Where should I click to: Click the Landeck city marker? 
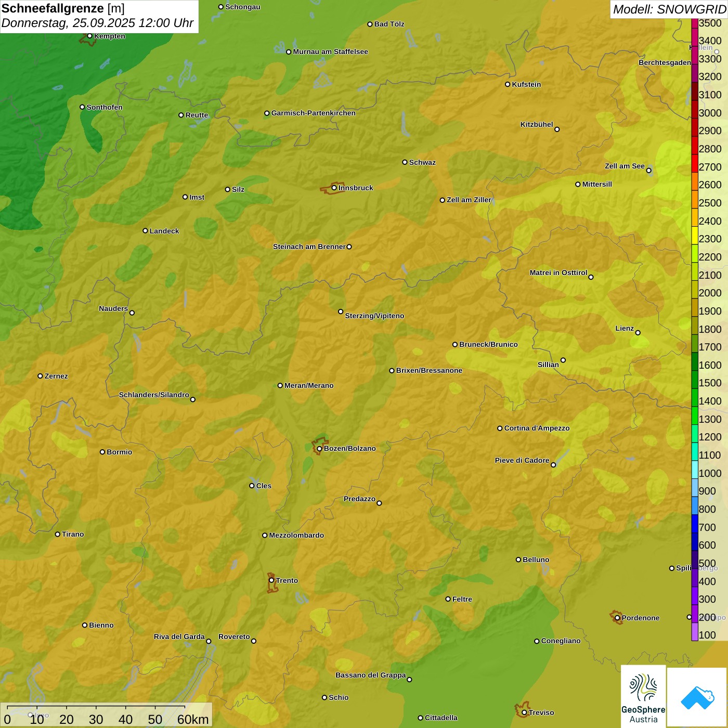pos(145,231)
